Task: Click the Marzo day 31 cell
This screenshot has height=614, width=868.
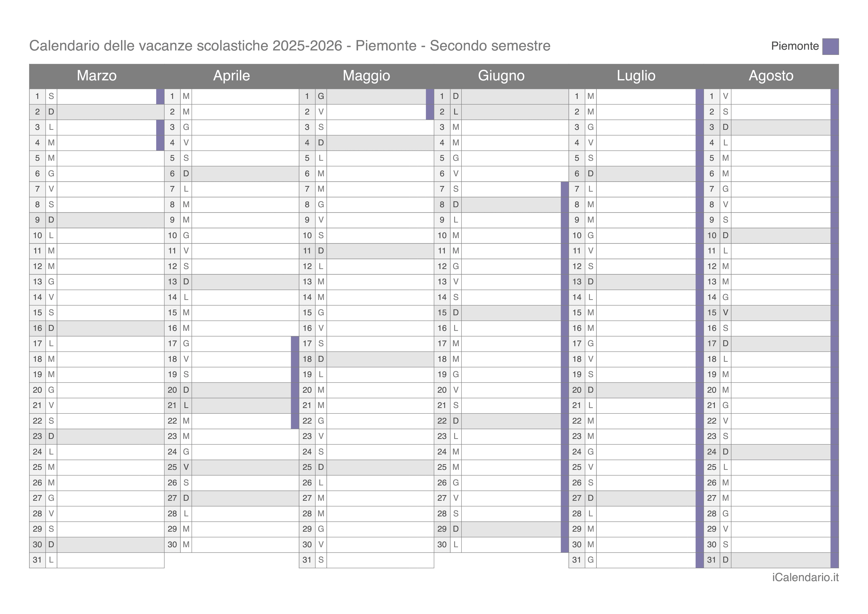Action: point(97,560)
